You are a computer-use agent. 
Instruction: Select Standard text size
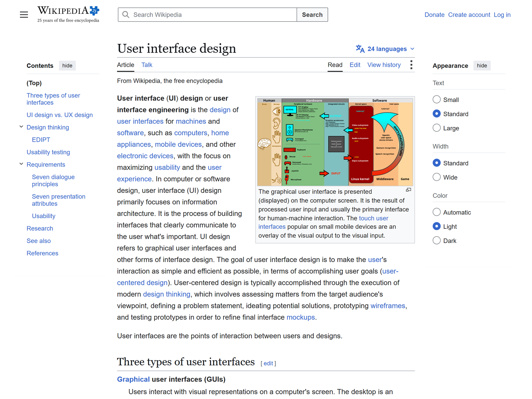pos(437,114)
